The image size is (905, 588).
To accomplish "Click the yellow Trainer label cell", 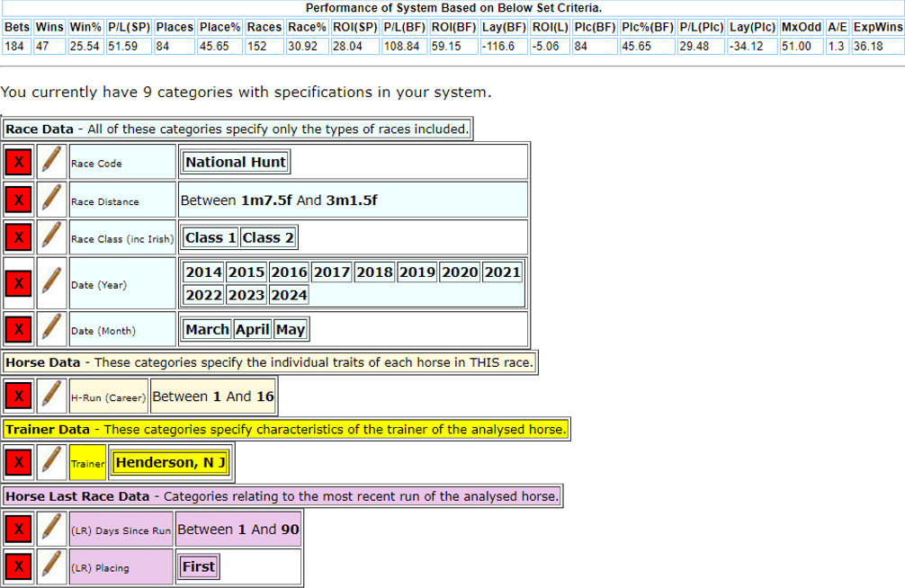I will pos(88,462).
